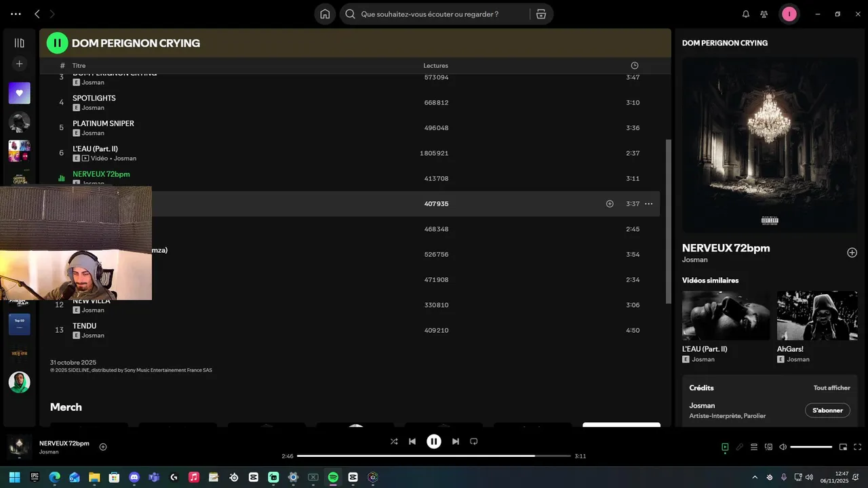The width and height of the screenshot is (868, 488).
Task: Open the play queue
Action: click(754, 447)
